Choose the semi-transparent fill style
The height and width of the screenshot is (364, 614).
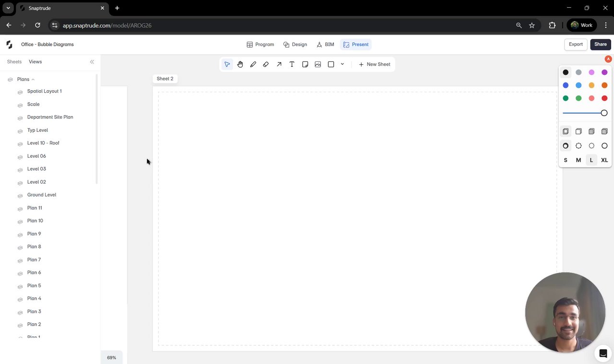coord(579,131)
